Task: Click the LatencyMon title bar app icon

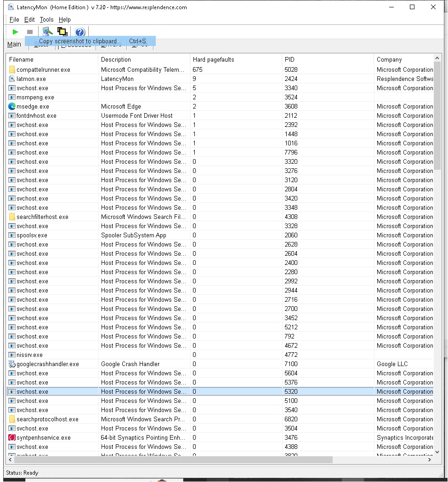Action: (x=11, y=7)
